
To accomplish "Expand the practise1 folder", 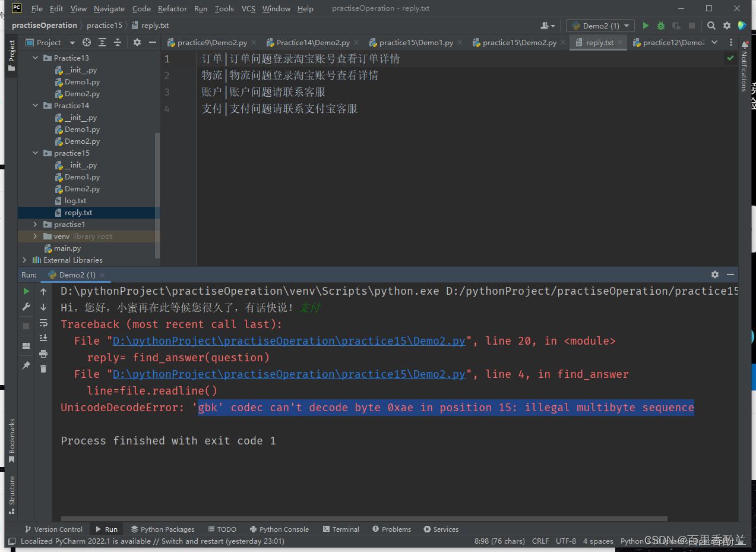I will pos(35,224).
